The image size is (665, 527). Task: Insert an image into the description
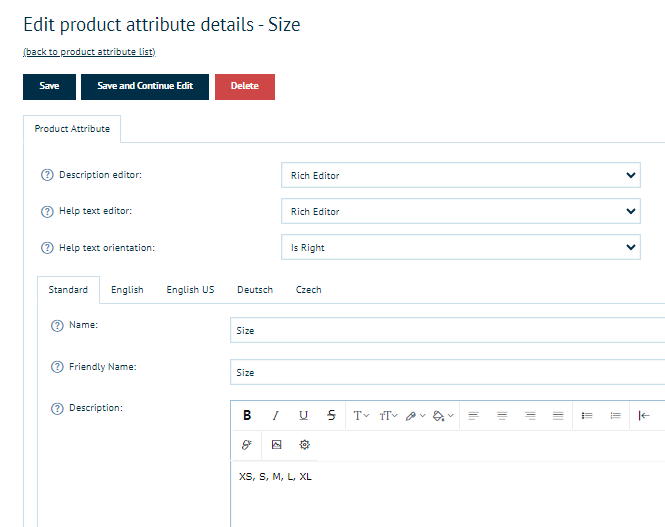click(x=276, y=444)
